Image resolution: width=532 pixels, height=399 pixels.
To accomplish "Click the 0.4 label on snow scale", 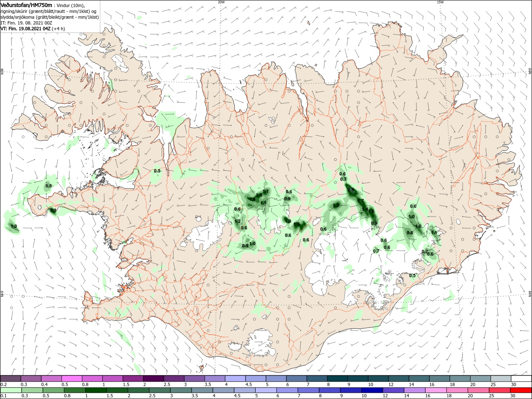I will [44, 384].
